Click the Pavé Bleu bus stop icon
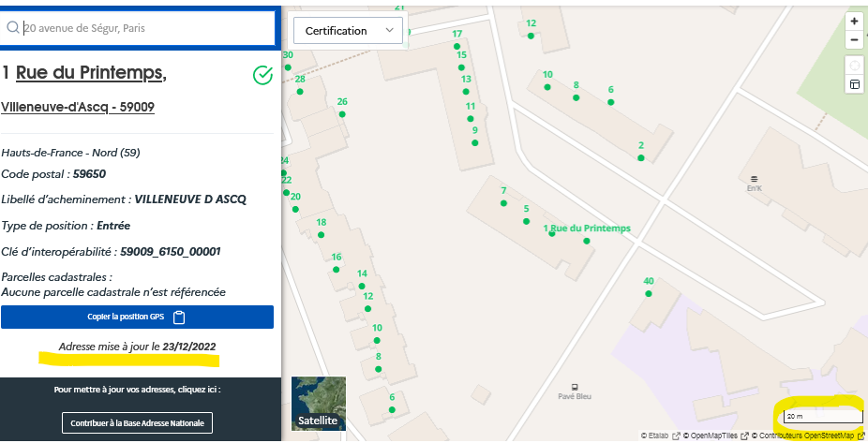Image resolution: width=868 pixels, height=443 pixels. coord(575,387)
